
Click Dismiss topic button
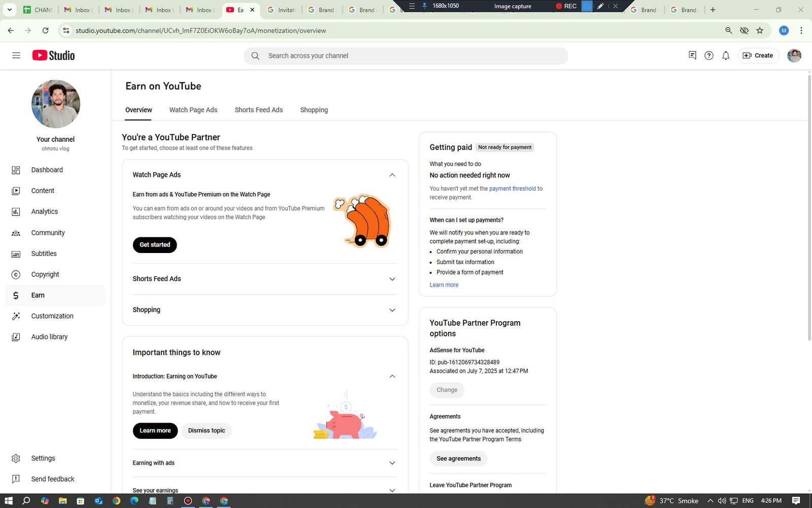[207, 431]
